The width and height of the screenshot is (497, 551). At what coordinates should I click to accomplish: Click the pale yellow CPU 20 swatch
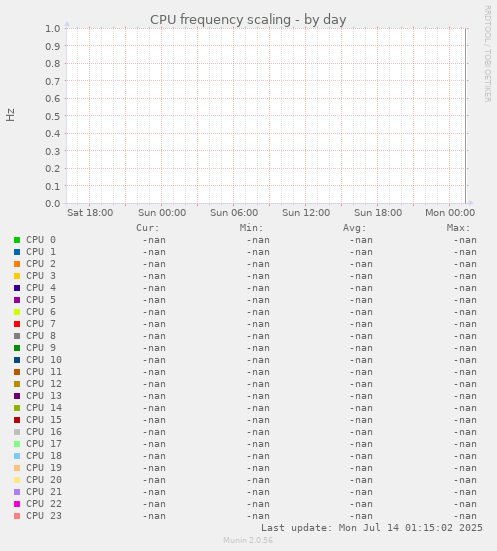coord(17,480)
